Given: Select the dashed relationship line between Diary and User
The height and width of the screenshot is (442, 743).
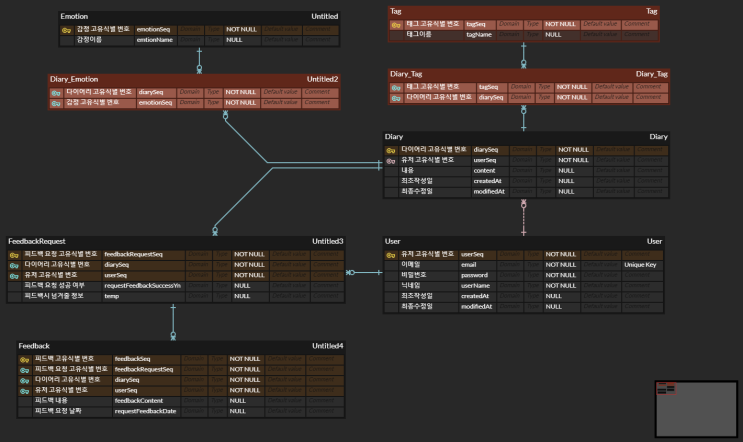Looking at the screenshot, I should [523, 218].
